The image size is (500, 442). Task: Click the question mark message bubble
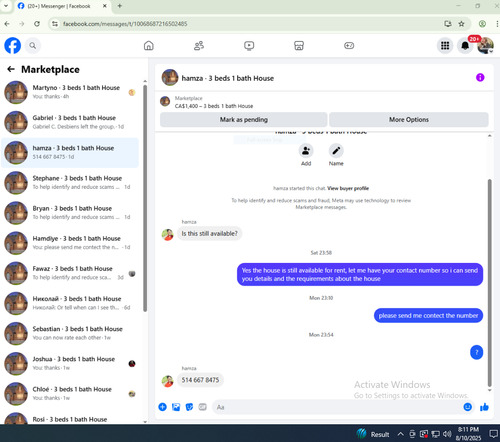point(477,352)
